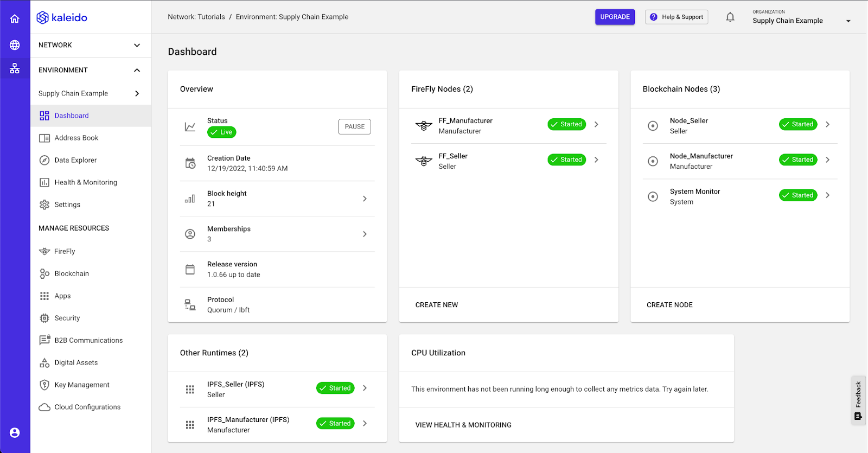This screenshot has width=868, height=453.
Task: Open IPFS_Manufacturer runtime chevron
Action: 365,423
